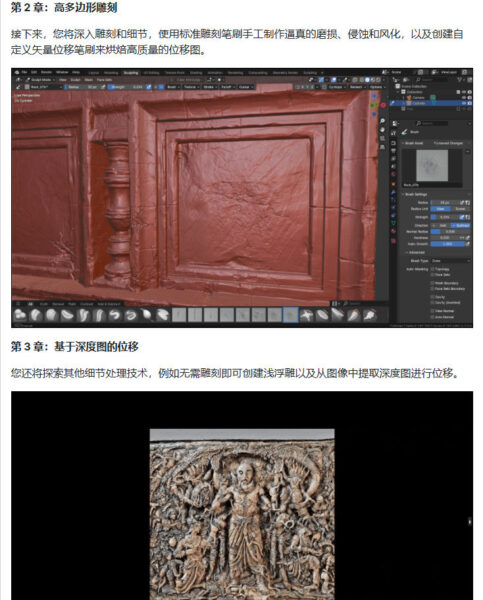Open the Output properties tab icon

pos(393,150)
